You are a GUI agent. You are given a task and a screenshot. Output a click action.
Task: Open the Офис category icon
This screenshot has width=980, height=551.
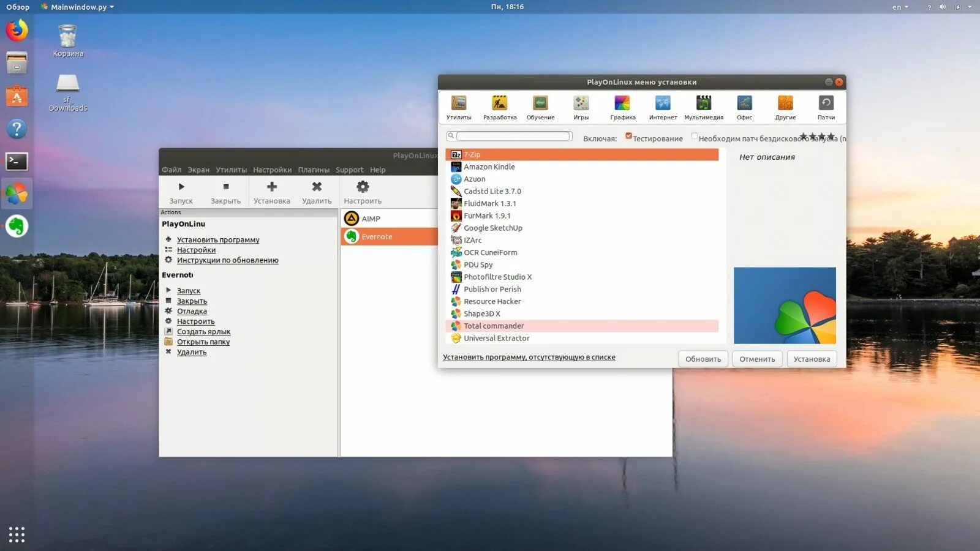click(744, 103)
